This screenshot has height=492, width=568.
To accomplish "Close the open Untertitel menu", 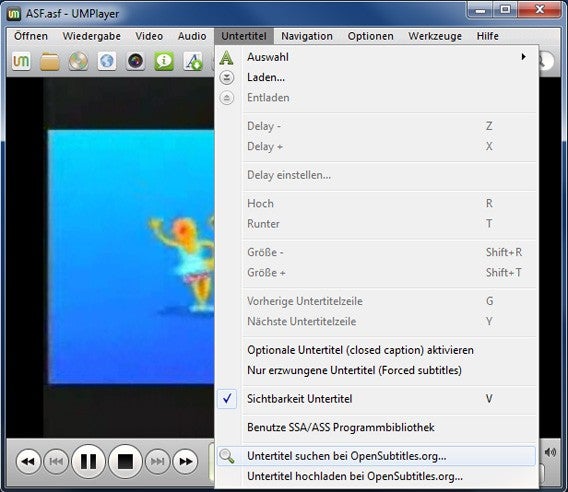I will (x=244, y=36).
